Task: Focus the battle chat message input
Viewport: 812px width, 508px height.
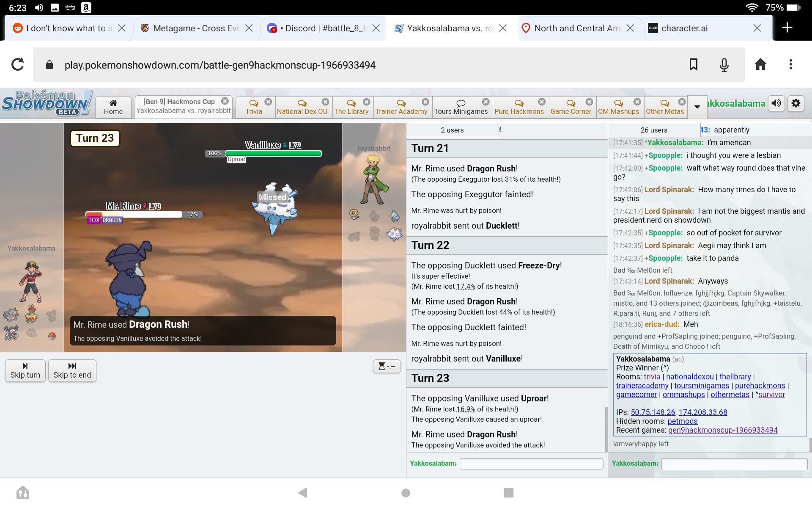Action: 531,464
